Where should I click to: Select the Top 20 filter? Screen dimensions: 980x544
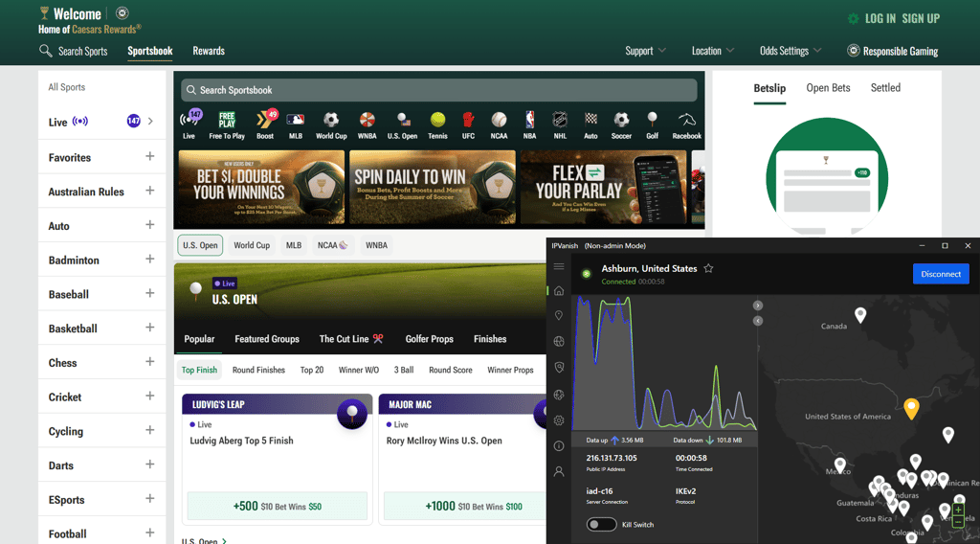(x=312, y=371)
